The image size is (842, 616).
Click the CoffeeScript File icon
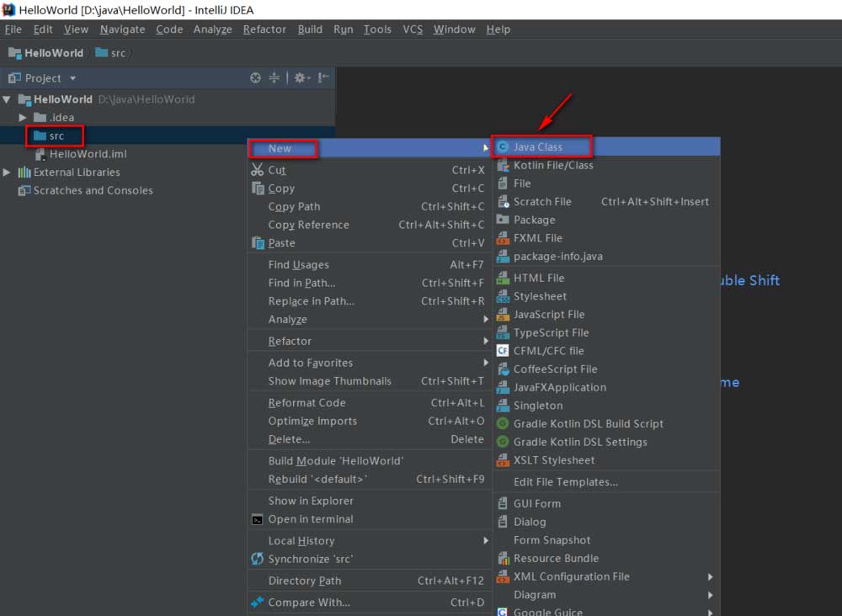pos(503,369)
